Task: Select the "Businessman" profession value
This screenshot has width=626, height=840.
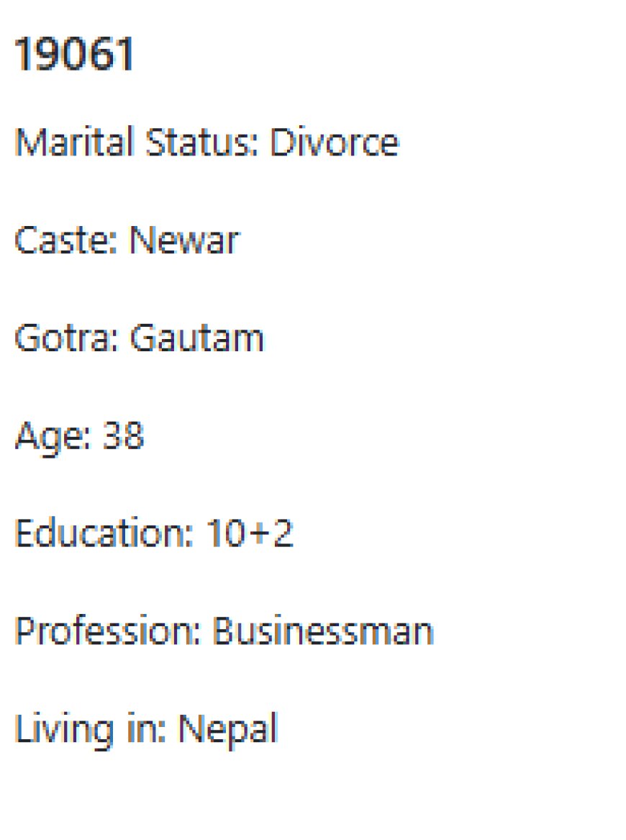Action: 322,631
